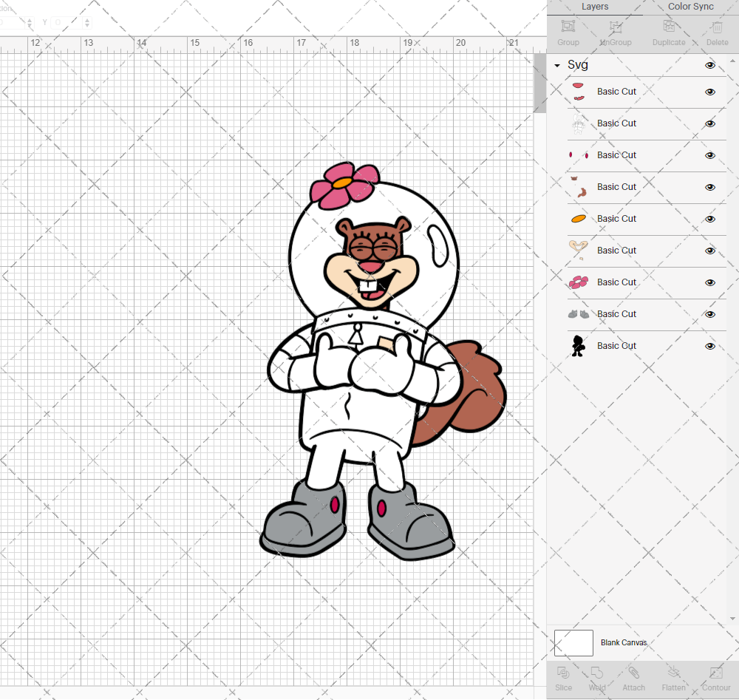
Task: Click the Svg group name
Action: click(577, 64)
